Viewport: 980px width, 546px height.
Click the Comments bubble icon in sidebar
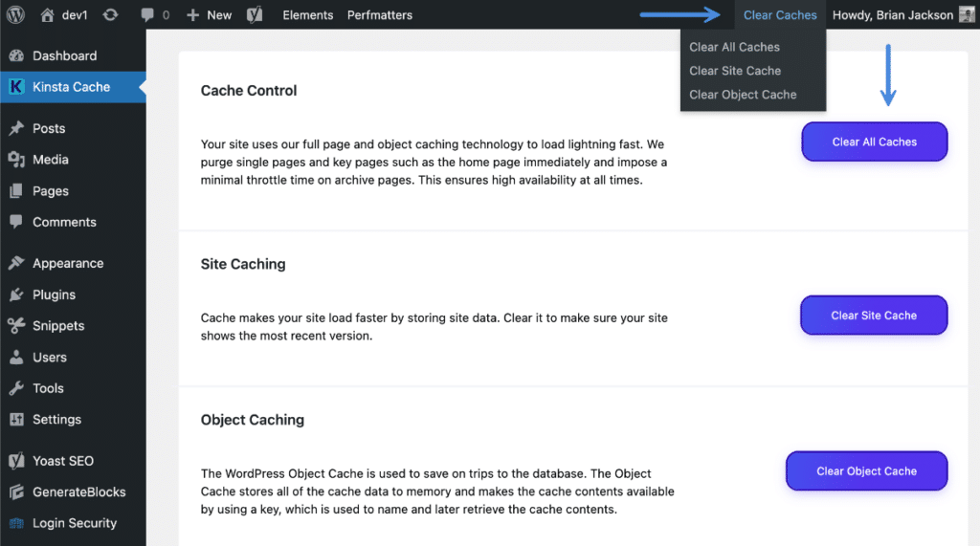coord(16,222)
